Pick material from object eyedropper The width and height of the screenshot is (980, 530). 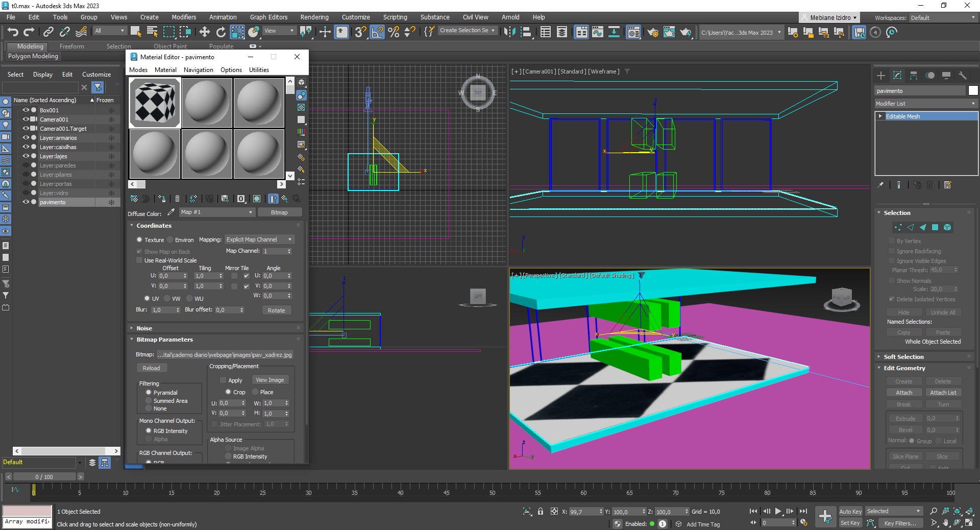tap(171, 212)
